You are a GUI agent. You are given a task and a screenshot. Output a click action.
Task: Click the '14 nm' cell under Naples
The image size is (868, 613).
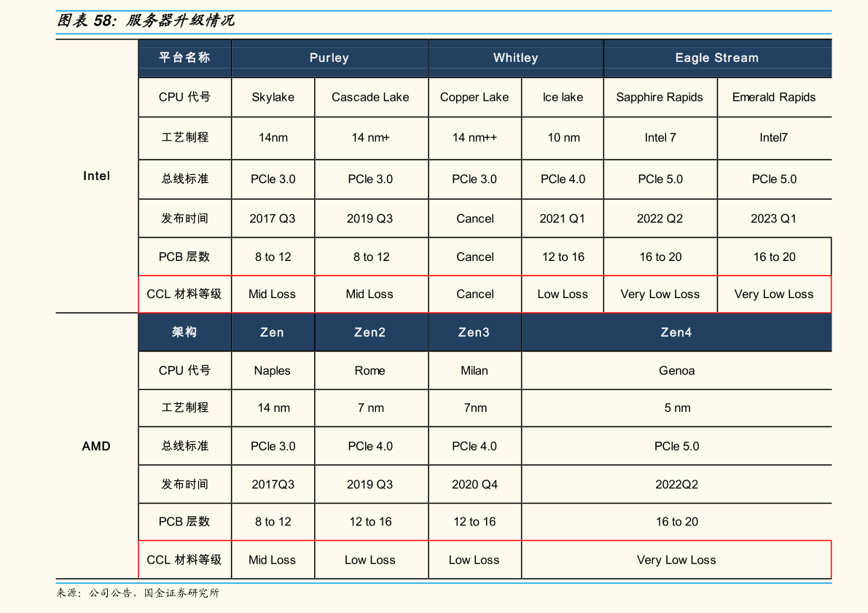(273, 408)
